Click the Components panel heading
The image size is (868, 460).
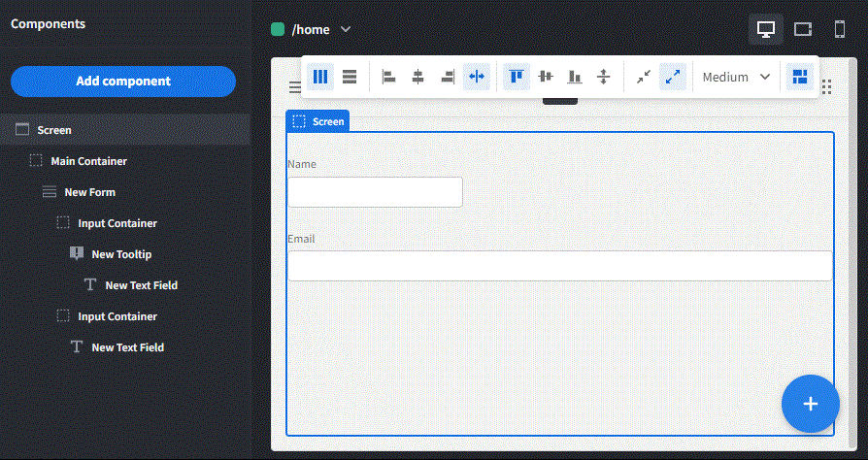(49, 24)
